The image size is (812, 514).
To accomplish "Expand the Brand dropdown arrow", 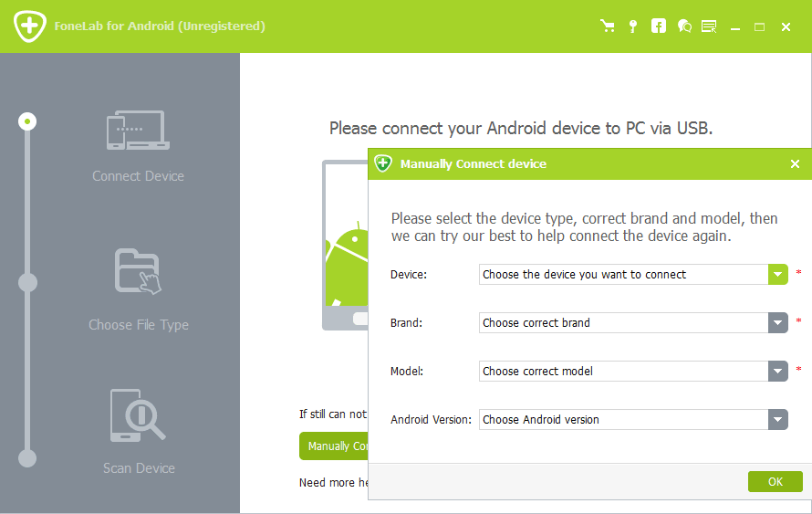I will (778, 323).
